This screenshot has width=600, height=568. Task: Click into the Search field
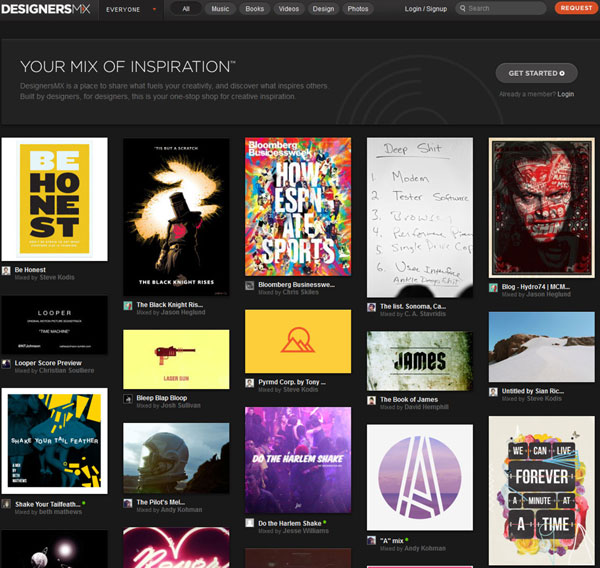click(x=501, y=8)
